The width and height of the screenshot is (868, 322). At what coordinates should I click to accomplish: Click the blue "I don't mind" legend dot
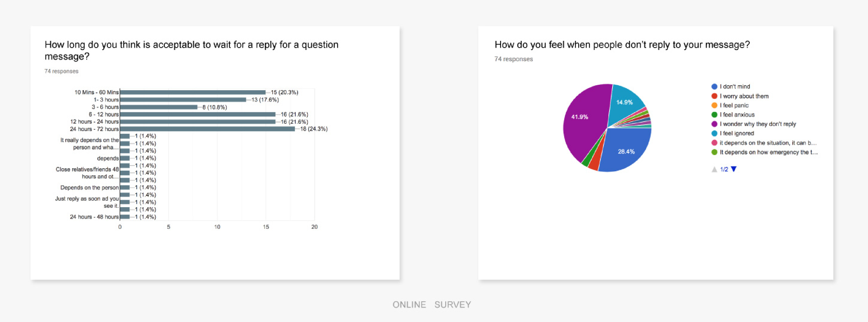(714, 87)
